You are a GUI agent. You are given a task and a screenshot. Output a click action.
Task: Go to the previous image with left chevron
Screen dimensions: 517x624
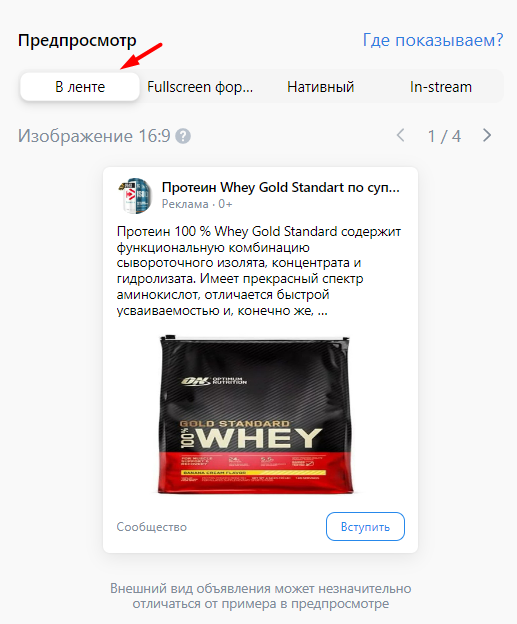pyautogui.click(x=401, y=136)
